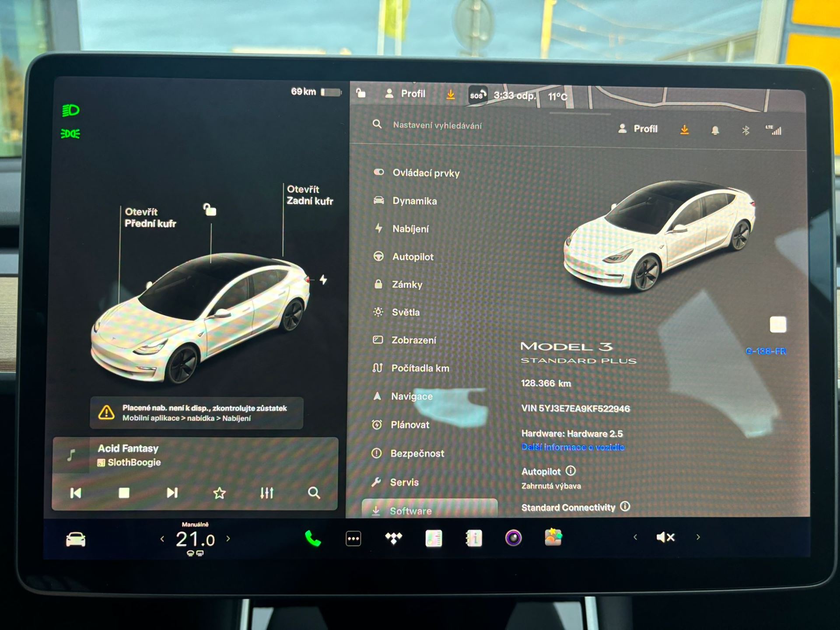
Task: Open Profil in the top status bar
Action: pyautogui.click(x=405, y=94)
